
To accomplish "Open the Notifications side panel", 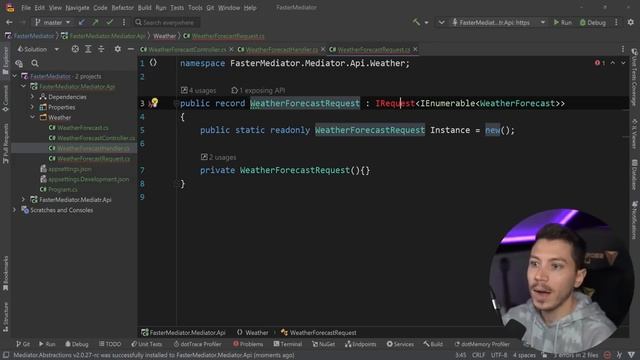I will (634, 220).
